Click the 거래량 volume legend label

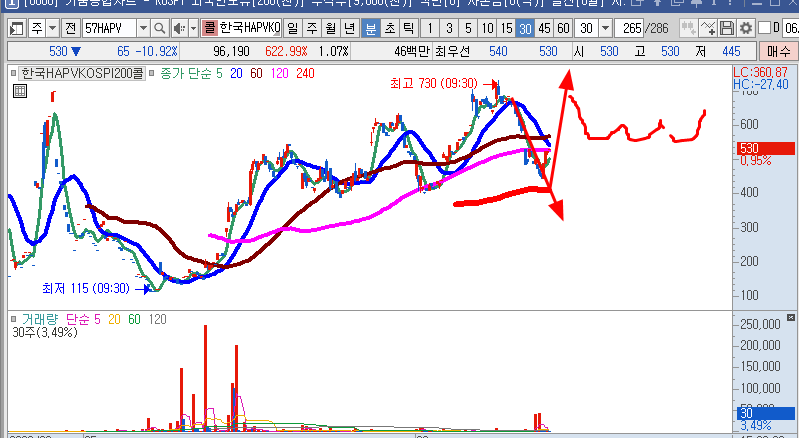(40, 319)
